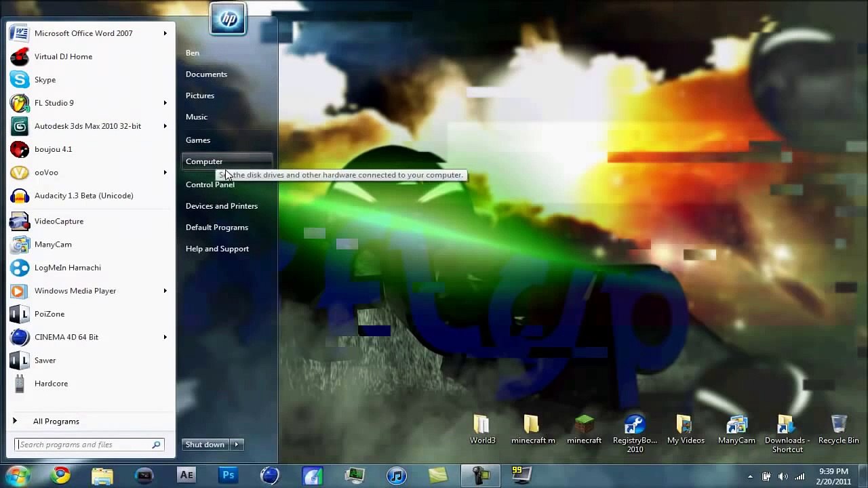
Task: Click the volume speaker icon in system tray
Action: click(783, 476)
